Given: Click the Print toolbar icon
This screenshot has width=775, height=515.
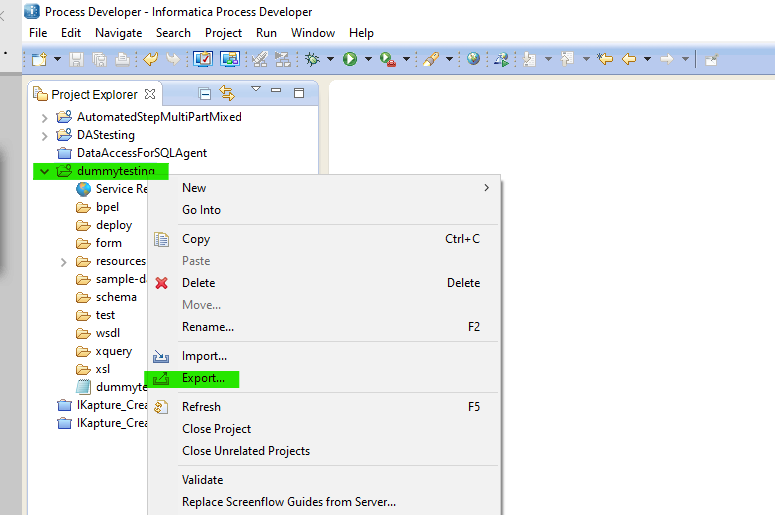Looking at the screenshot, I should [122, 59].
